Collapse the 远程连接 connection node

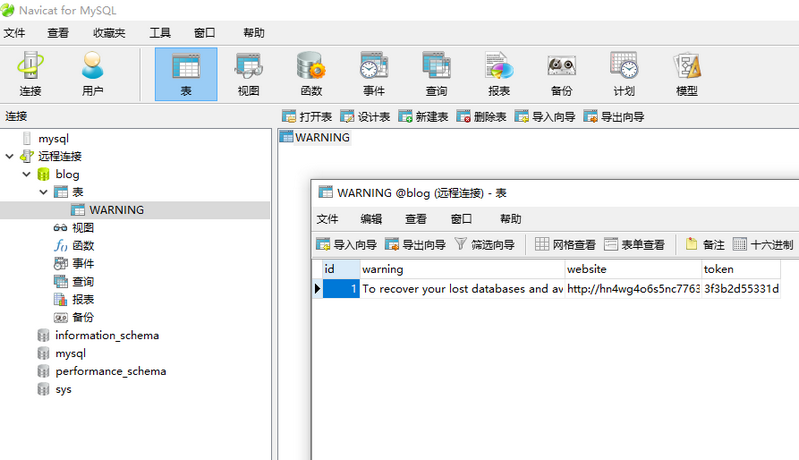pos(10,156)
